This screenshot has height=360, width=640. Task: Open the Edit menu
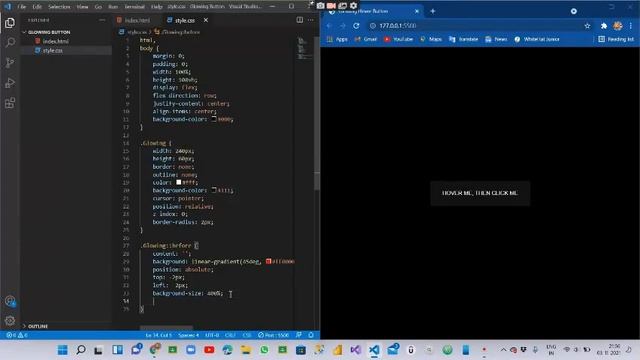[x=37, y=7]
